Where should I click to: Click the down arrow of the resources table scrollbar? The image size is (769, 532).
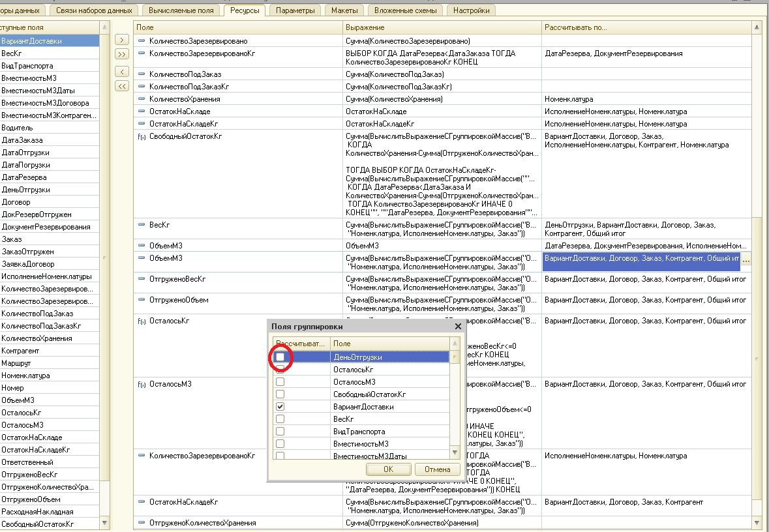pos(757,523)
